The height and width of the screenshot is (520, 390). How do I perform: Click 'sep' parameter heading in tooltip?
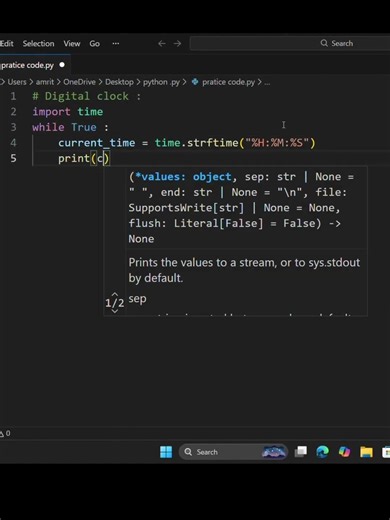pos(137,299)
